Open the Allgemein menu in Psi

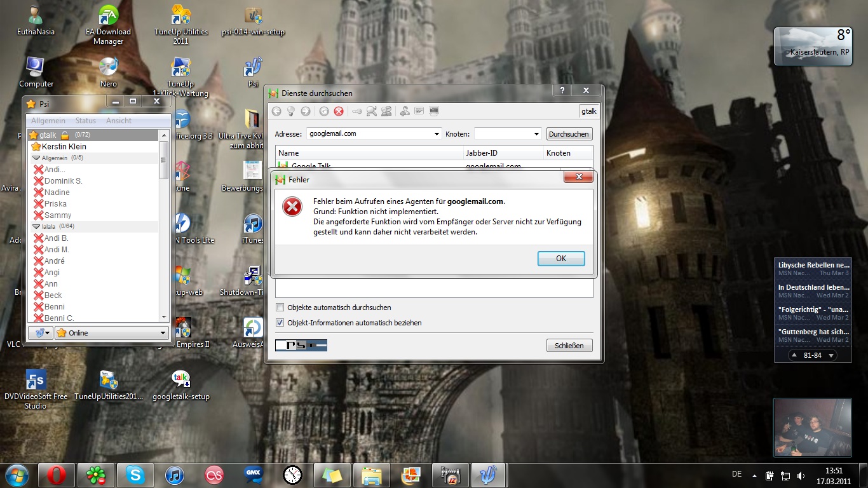(x=48, y=121)
